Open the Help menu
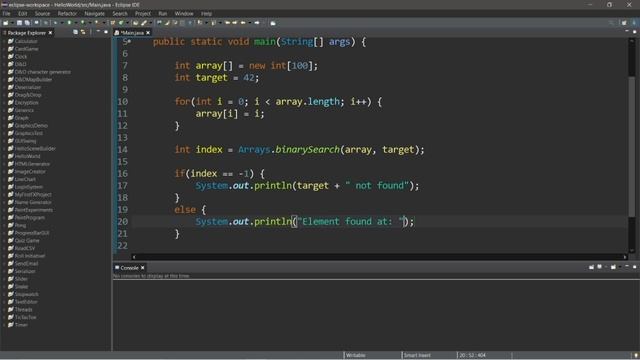 [206, 13]
